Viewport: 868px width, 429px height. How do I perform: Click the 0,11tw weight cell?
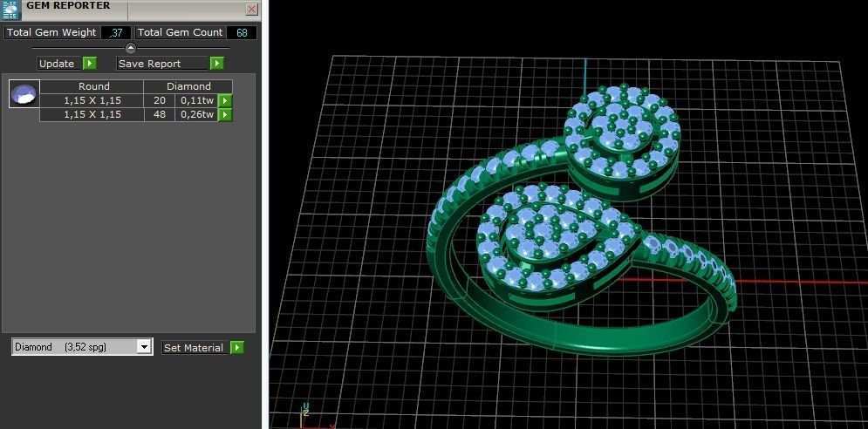tap(196, 101)
